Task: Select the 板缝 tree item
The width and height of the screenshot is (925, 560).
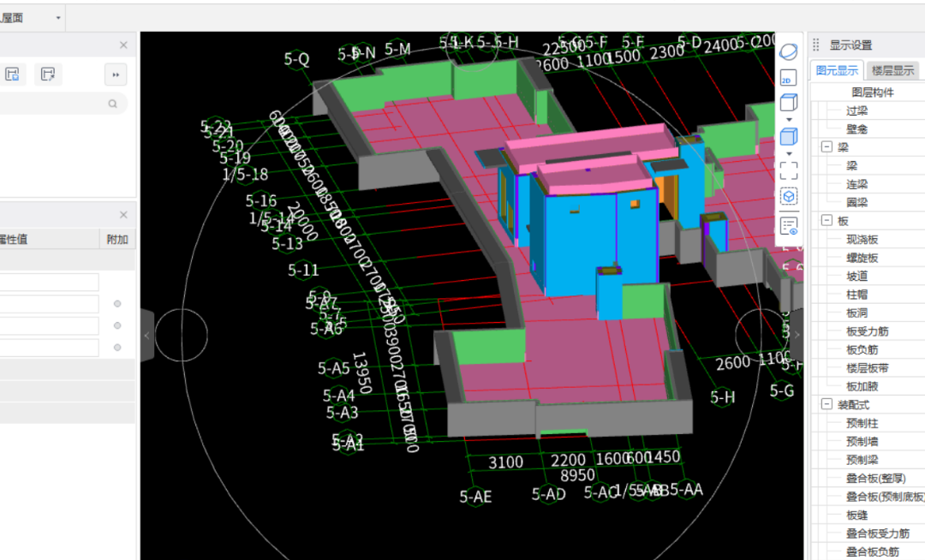Action: point(856,515)
